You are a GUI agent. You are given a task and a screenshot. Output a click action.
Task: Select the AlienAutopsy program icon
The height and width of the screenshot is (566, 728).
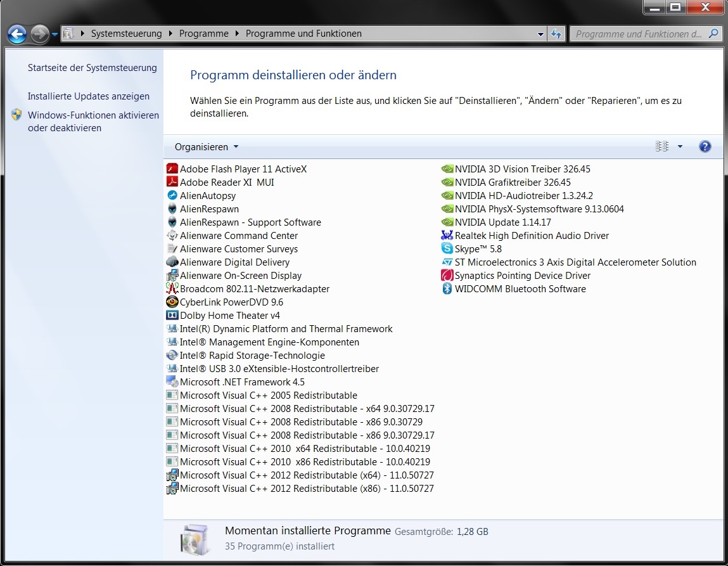(172, 195)
